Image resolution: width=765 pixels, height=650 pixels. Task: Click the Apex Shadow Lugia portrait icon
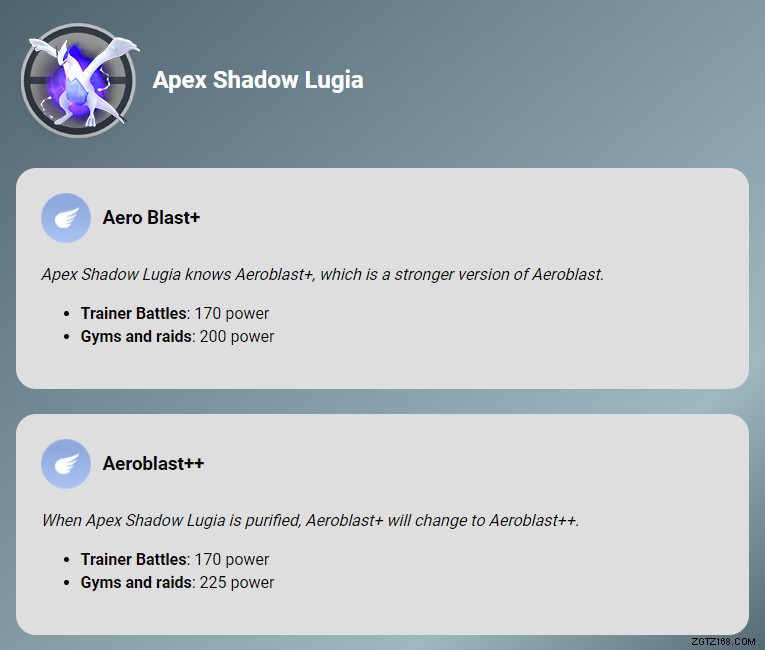pos(78,80)
